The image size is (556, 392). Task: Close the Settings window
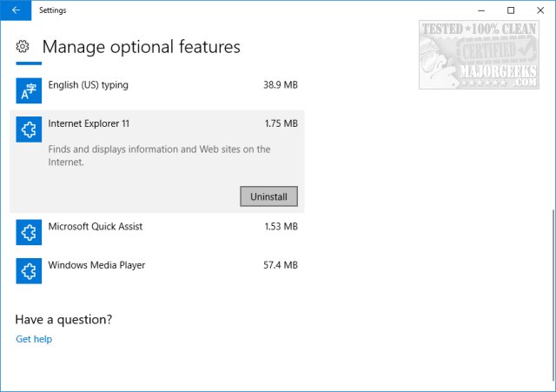pyautogui.click(x=540, y=10)
